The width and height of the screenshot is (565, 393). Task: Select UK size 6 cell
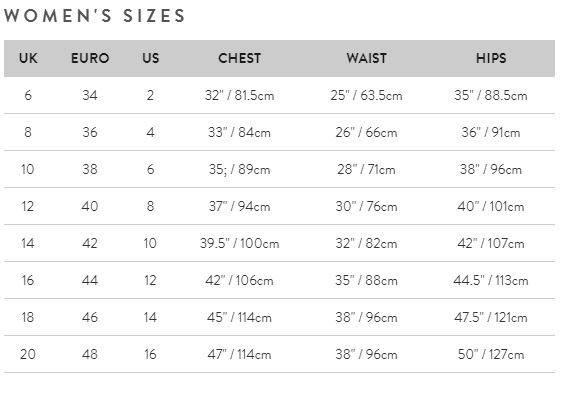28,95
